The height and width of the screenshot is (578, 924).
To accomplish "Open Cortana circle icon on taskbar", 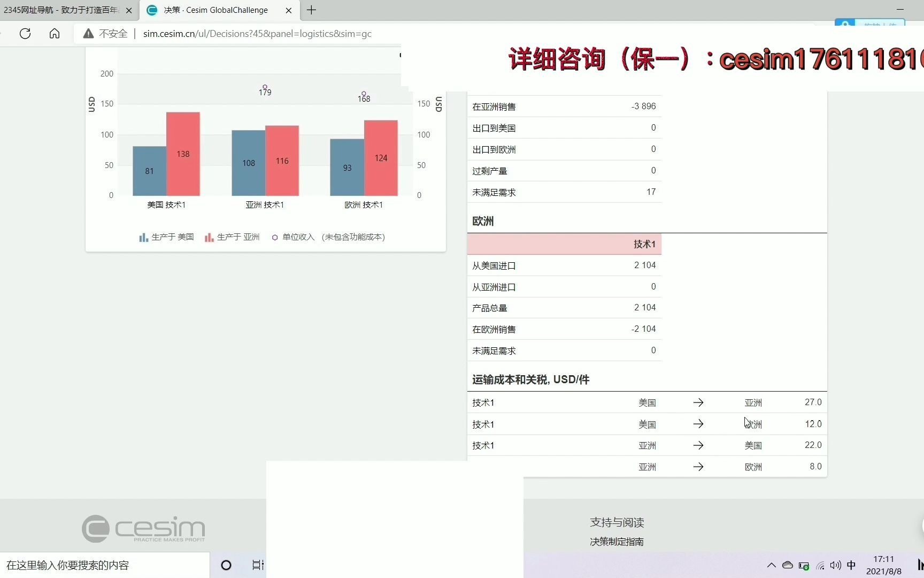I will [x=226, y=565].
